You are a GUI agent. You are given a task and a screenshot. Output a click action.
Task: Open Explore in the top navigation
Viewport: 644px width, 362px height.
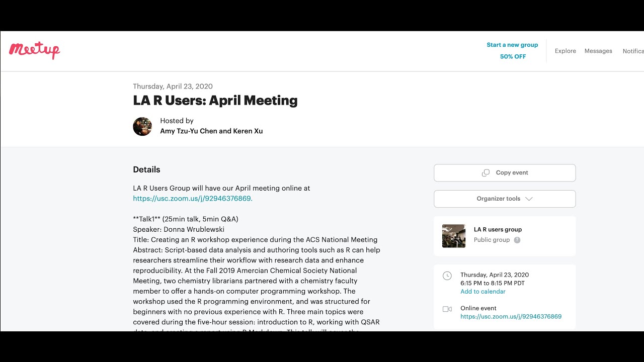click(565, 51)
